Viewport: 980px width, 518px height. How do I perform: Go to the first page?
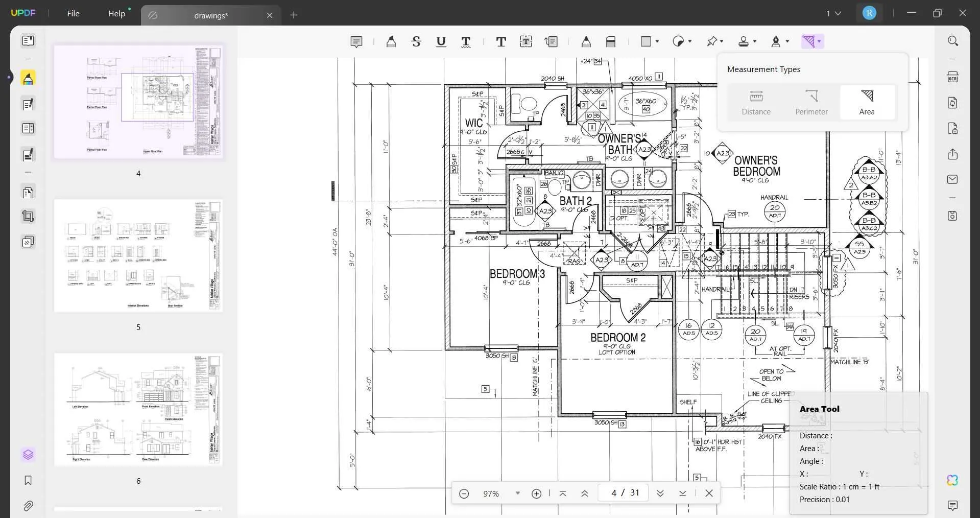point(563,493)
